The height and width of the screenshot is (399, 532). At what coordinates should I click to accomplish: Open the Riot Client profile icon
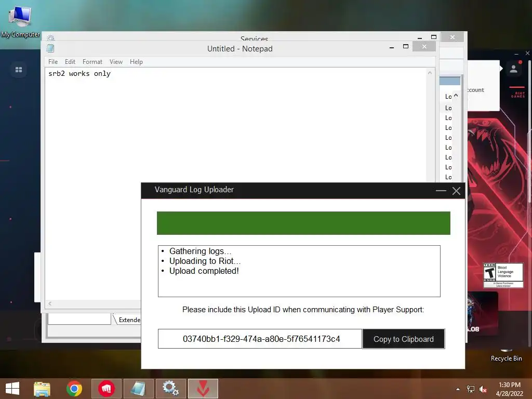tap(514, 69)
